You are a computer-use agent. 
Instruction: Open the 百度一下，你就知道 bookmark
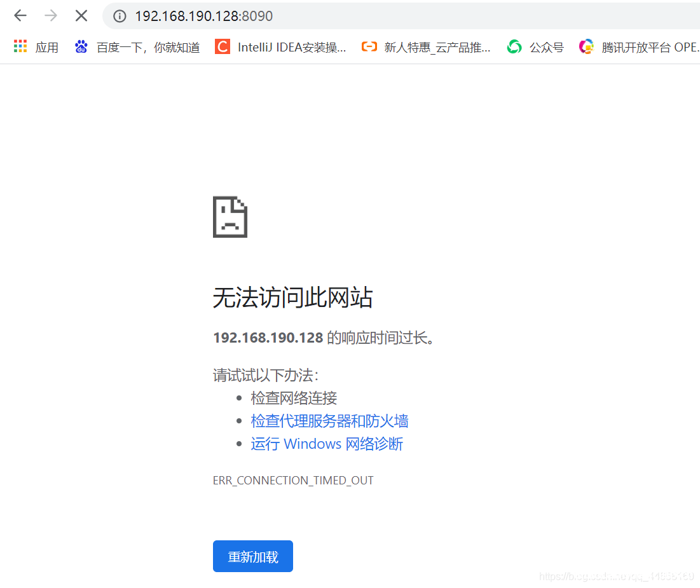point(141,46)
